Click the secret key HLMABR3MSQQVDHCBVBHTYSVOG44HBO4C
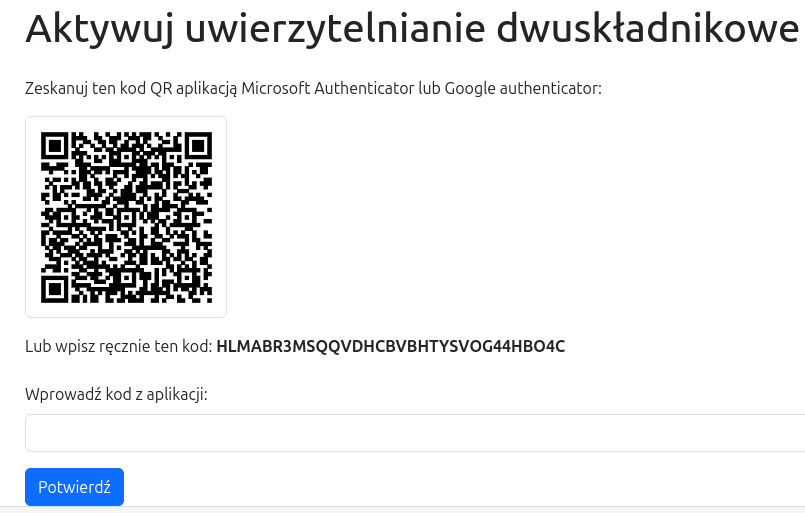The width and height of the screenshot is (805, 513). 391,347
